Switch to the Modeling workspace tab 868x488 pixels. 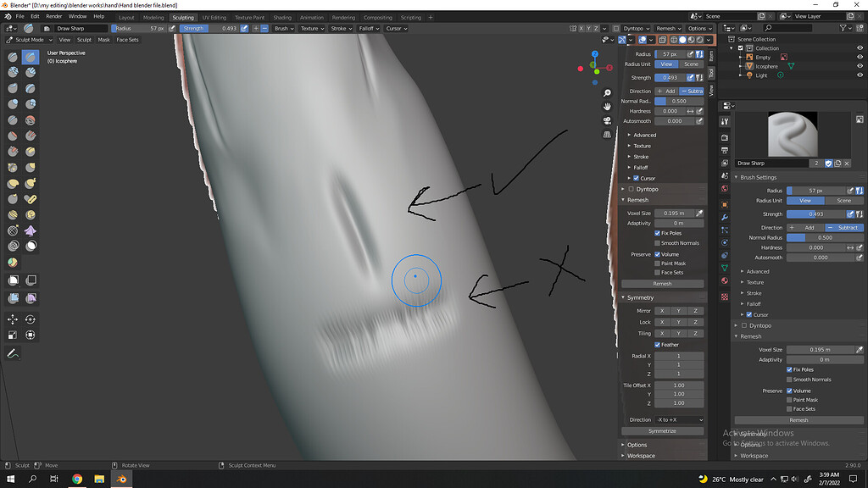point(153,18)
